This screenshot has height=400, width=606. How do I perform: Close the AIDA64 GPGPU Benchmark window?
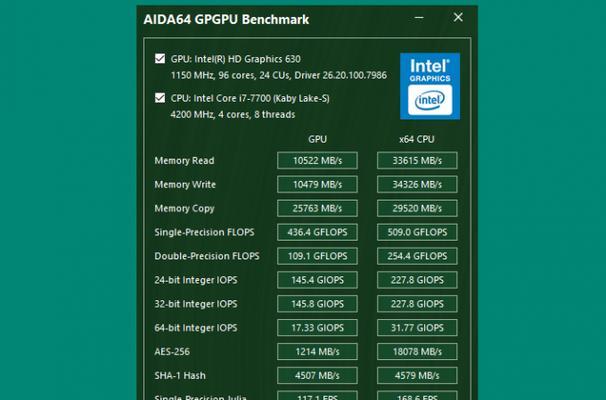(458, 17)
